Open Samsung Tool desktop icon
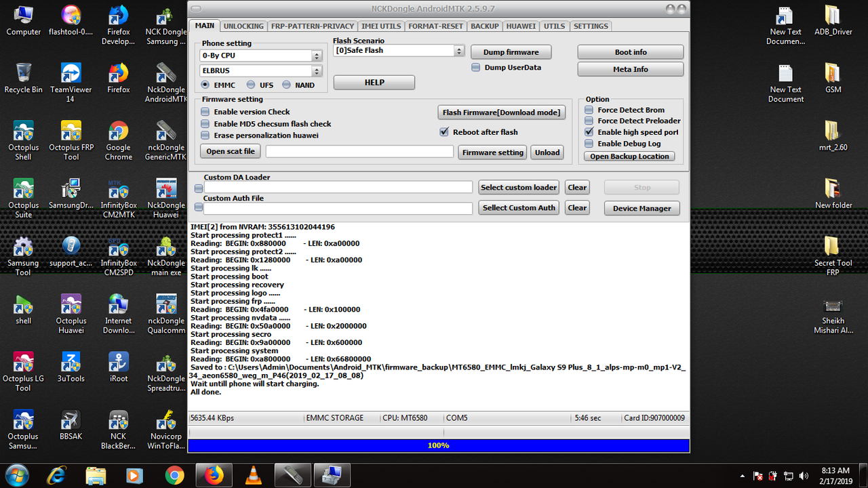Viewport: 868px width, 488px height. click(x=24, y=256)
